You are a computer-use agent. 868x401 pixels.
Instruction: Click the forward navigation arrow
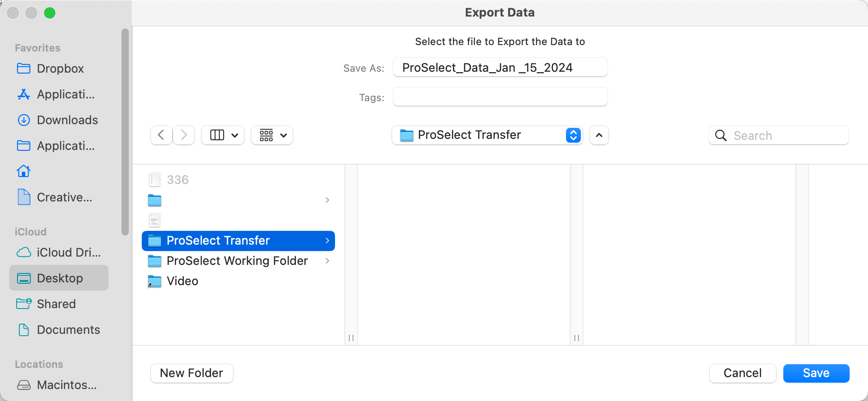pos(184,135)
